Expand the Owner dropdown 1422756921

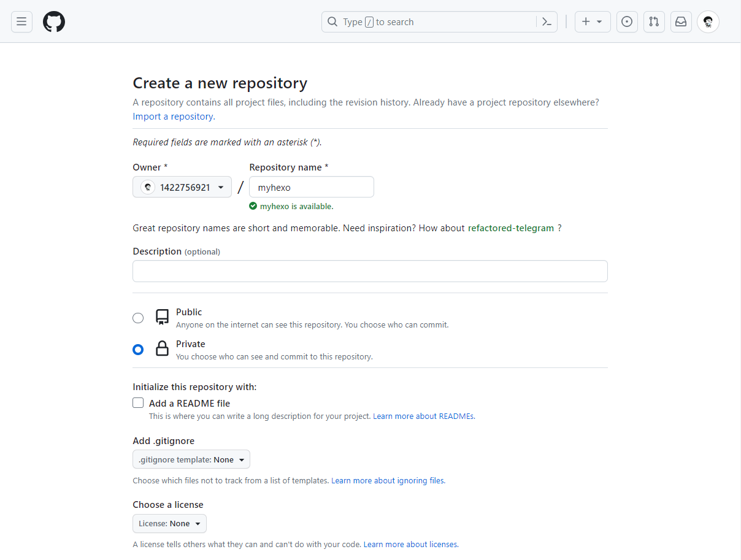[182, 187]
